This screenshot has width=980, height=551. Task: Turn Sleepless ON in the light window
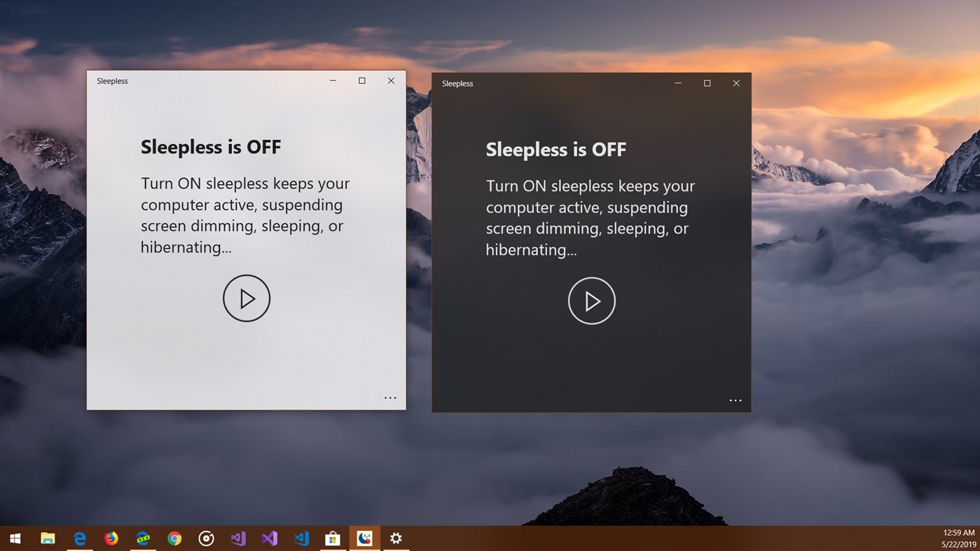point(247,298)
